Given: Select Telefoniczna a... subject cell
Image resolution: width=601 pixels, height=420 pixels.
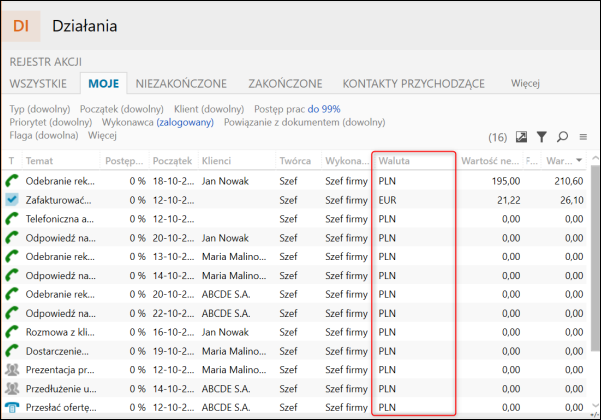Looking at the screenshot, I should (59, 219).
